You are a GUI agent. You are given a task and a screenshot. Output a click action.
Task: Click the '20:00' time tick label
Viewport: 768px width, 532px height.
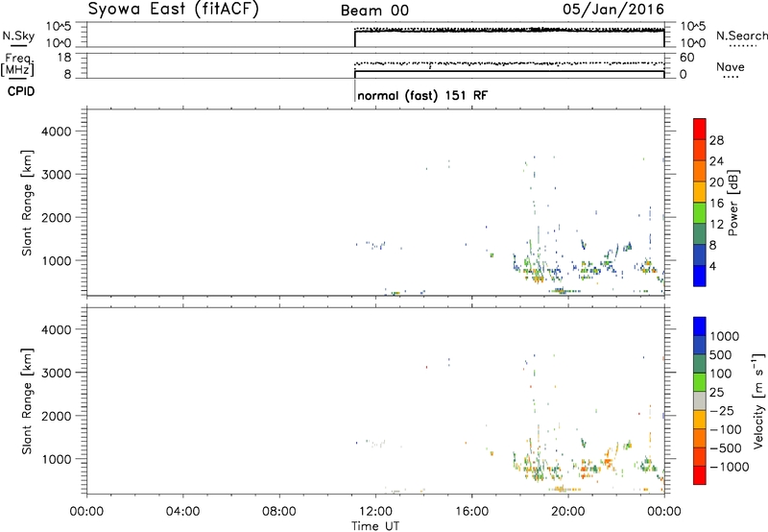567,512
